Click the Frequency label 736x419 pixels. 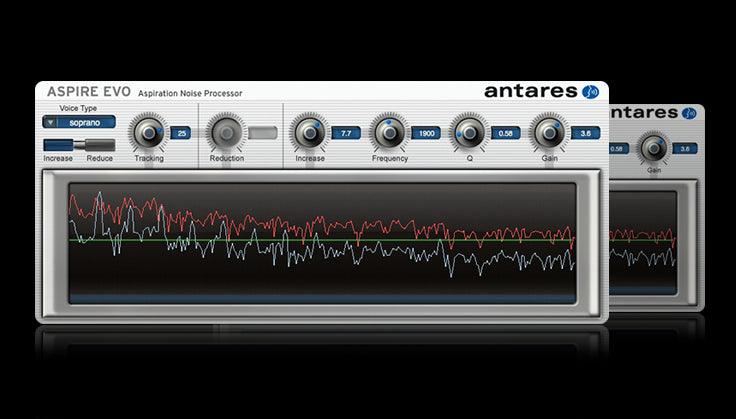pos(390,159)
